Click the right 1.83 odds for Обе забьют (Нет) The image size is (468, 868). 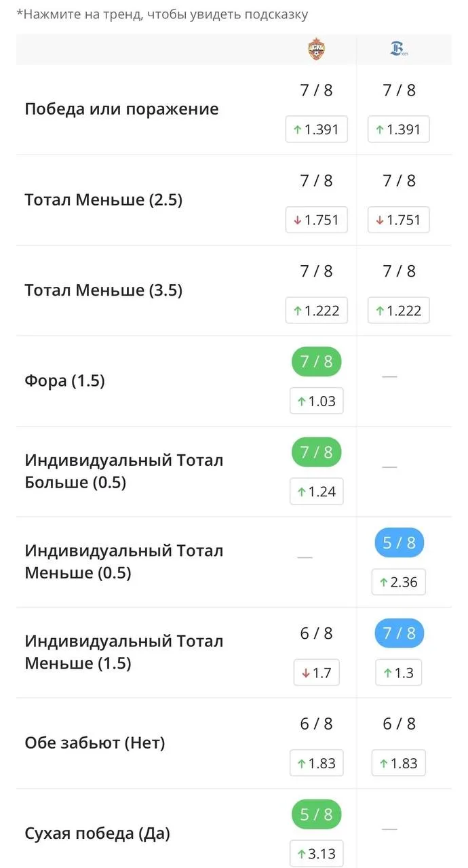click(x=399, y=763)
